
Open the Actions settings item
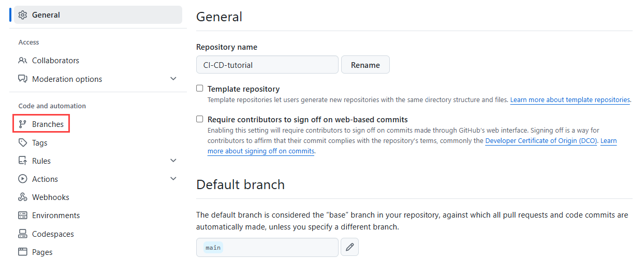[x=45, y=179]
